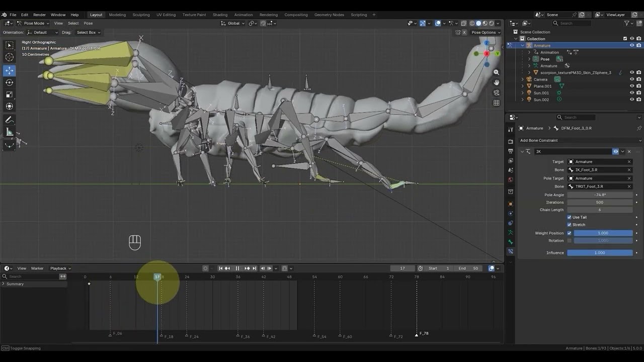Pause animation playback in timeline

tap(237, 268)
